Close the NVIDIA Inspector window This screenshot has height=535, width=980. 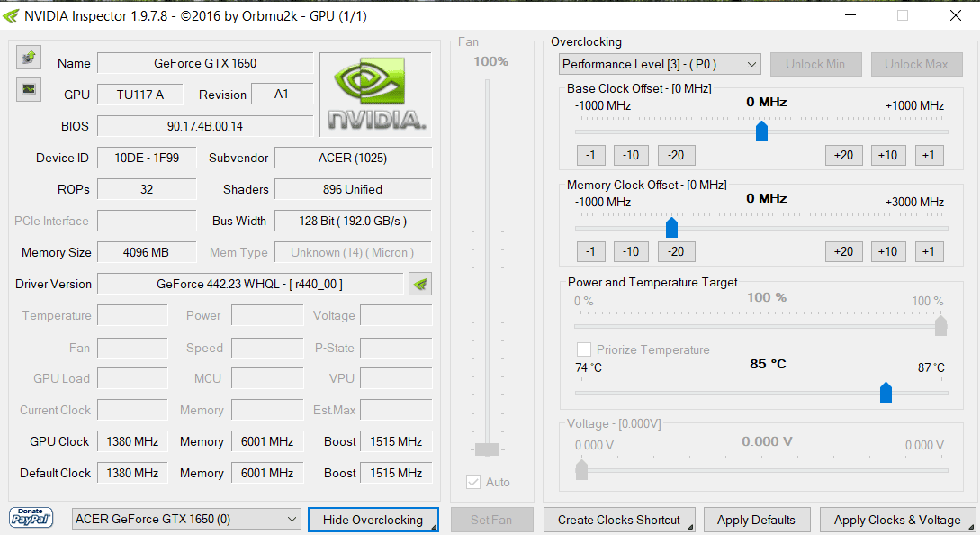pyautogui.click(x=956, y=15)
